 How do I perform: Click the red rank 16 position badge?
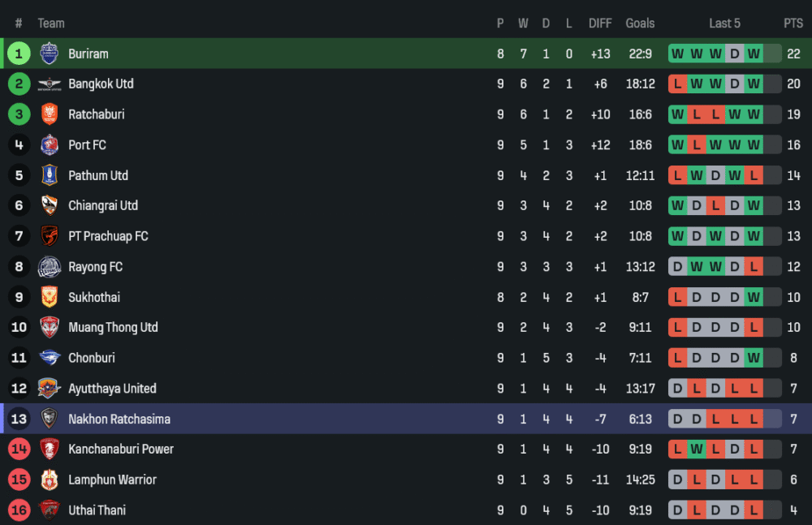click(19, 510)
